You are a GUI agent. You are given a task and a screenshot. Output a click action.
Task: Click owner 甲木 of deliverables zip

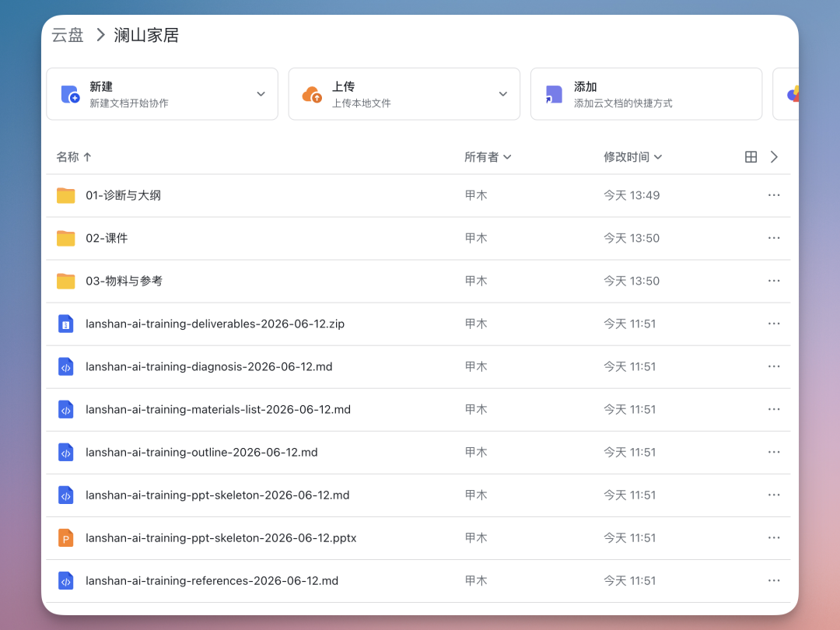click(476, 324)
